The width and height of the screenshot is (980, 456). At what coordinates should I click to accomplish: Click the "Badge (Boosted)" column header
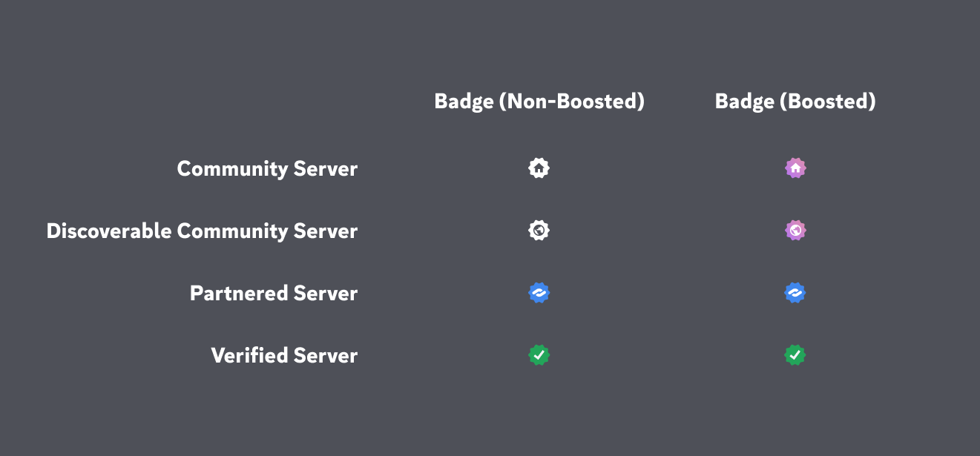795,102
